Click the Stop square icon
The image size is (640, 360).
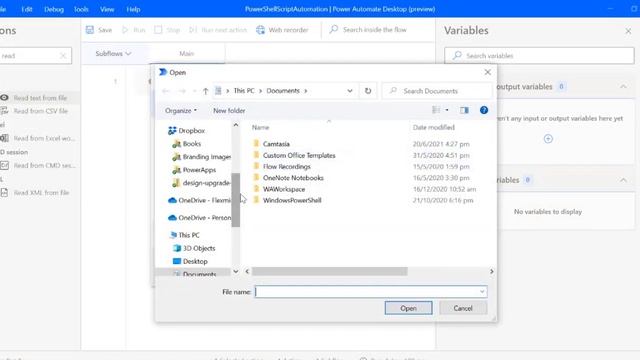tap(158, 30)
